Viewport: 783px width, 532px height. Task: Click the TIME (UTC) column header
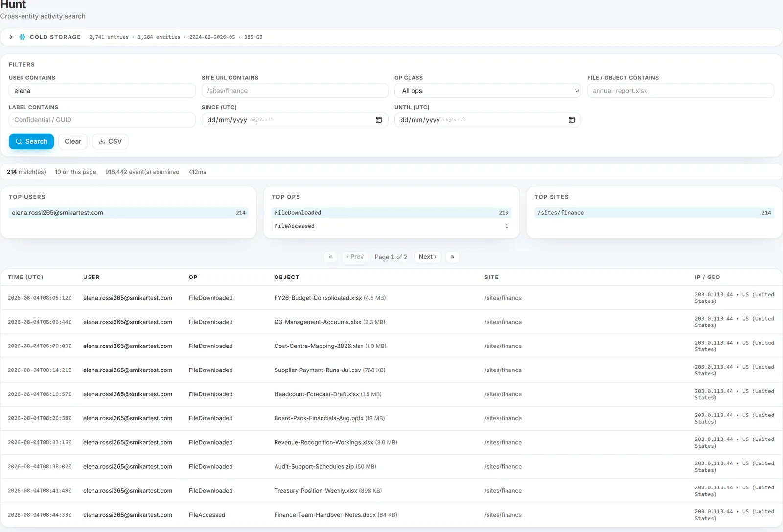tap(25, 277)
